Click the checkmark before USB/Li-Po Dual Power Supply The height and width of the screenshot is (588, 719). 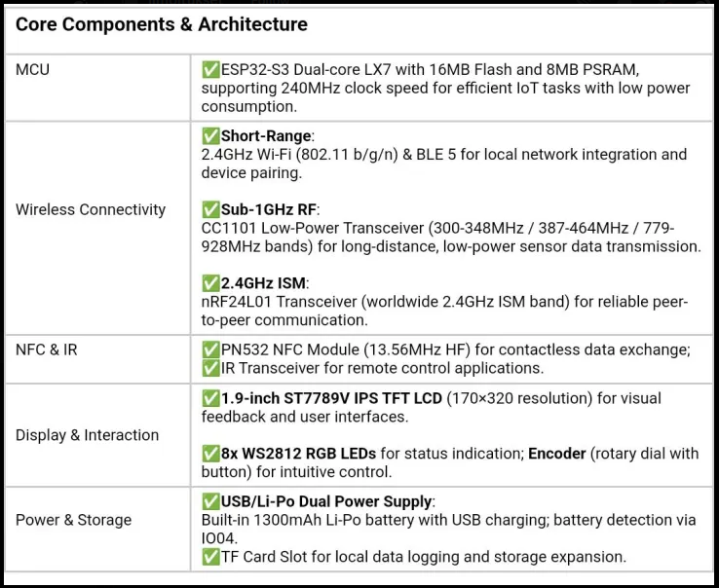[210, 501]
